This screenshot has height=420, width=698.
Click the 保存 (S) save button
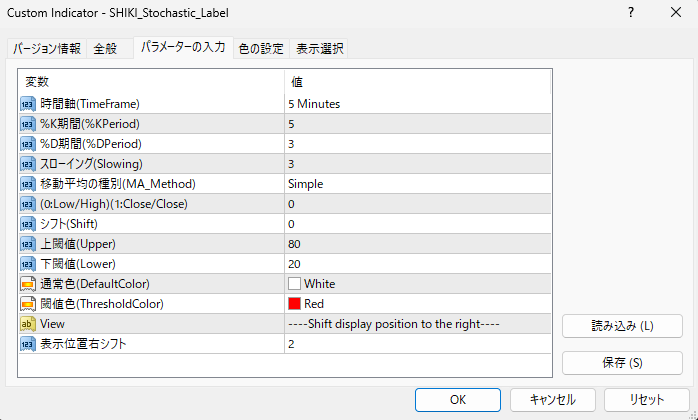click(x=622, y=362)
